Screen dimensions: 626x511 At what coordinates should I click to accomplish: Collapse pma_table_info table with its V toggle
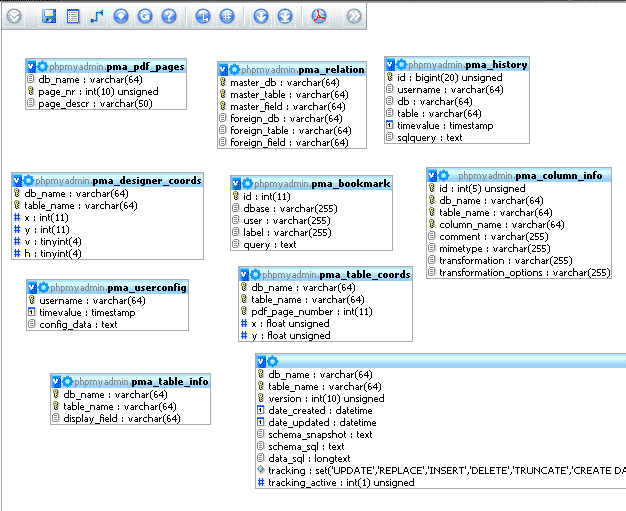[x=57, y=382]
